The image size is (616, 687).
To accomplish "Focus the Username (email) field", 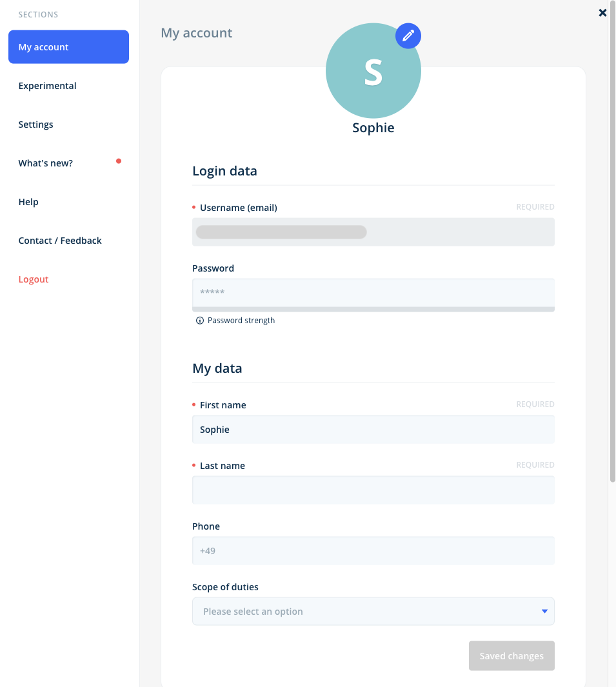I will 373,232.
